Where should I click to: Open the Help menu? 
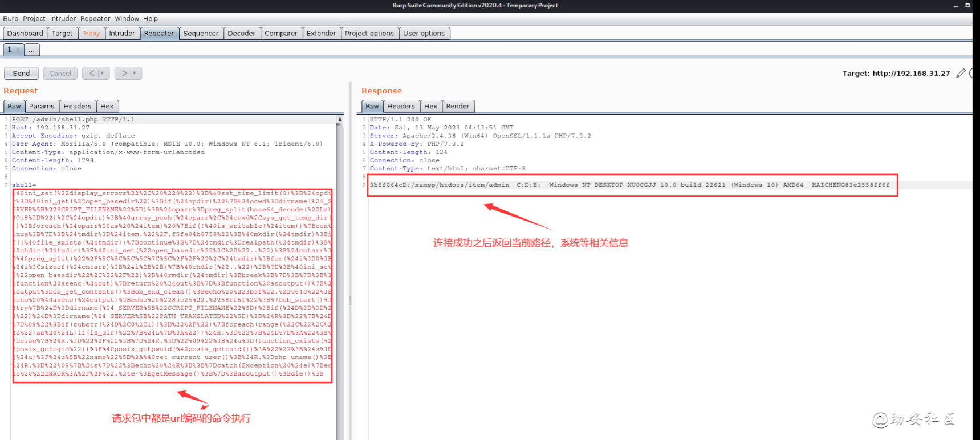click(x=151, y=18)
